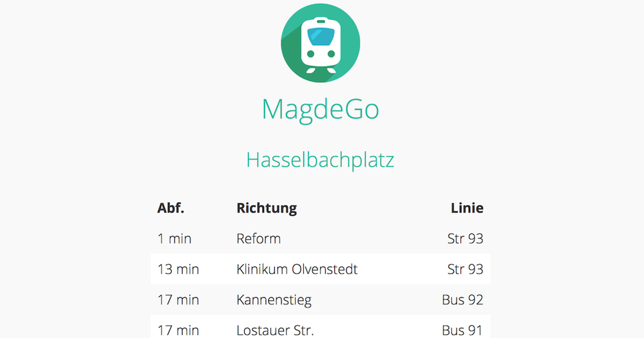Click the Linie column header
Viewport: 644px width, 338px height.
pyautogui.click(x=467, y=208)
